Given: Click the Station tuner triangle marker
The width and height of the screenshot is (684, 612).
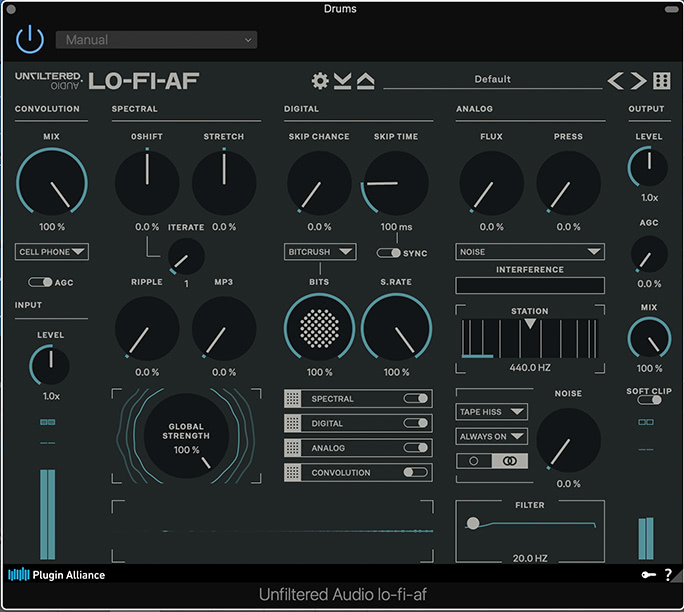Looking at the screenshot, I should coord(530,323).
